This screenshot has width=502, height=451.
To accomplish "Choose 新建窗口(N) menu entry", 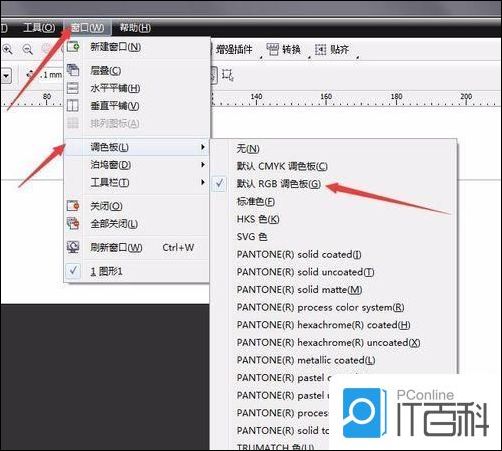I will [137, 47].
